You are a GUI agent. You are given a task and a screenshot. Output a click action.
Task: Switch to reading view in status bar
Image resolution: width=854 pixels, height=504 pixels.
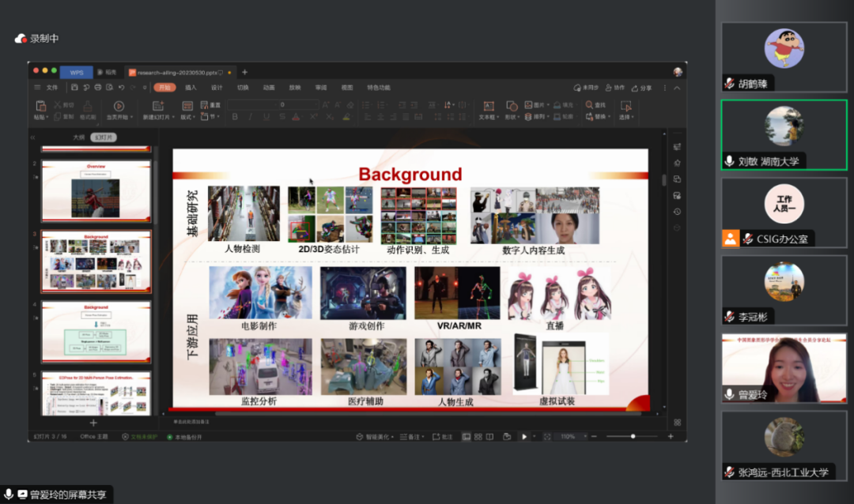[x=489, y=437]
